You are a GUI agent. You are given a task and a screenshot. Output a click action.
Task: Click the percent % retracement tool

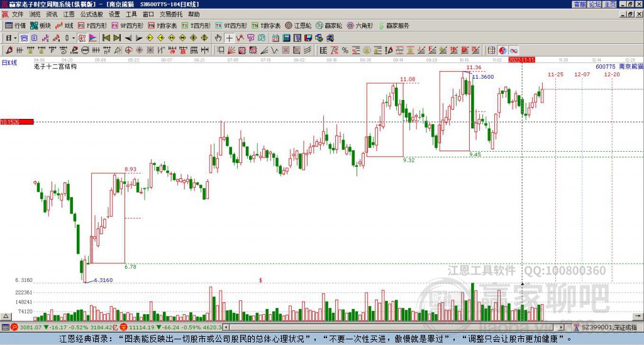[345, 50]
